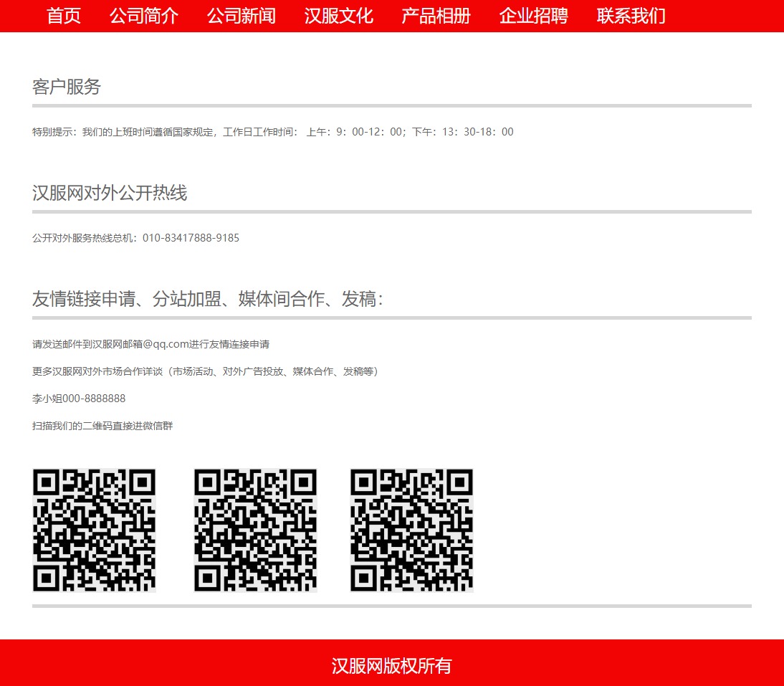Image resolution: width=784 pixels, height=686 pixels.
Task: Click the 汉服网版权所有 footer text
Action: click(391, 666)
